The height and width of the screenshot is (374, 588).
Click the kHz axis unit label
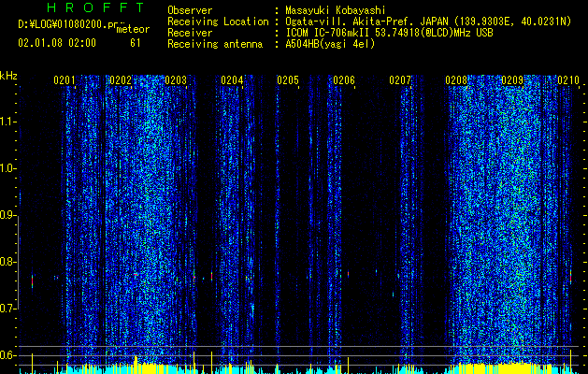[x=8, y=76]
